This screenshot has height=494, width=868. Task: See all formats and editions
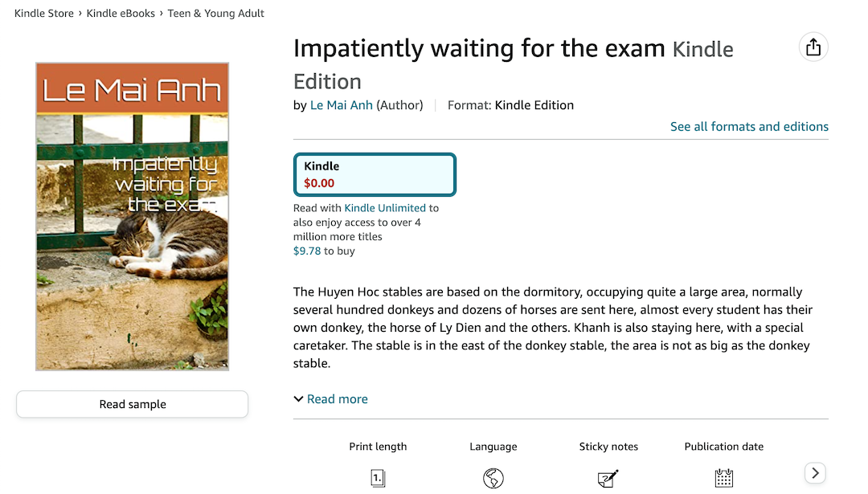pyautogui.click(x=749, y=126)
